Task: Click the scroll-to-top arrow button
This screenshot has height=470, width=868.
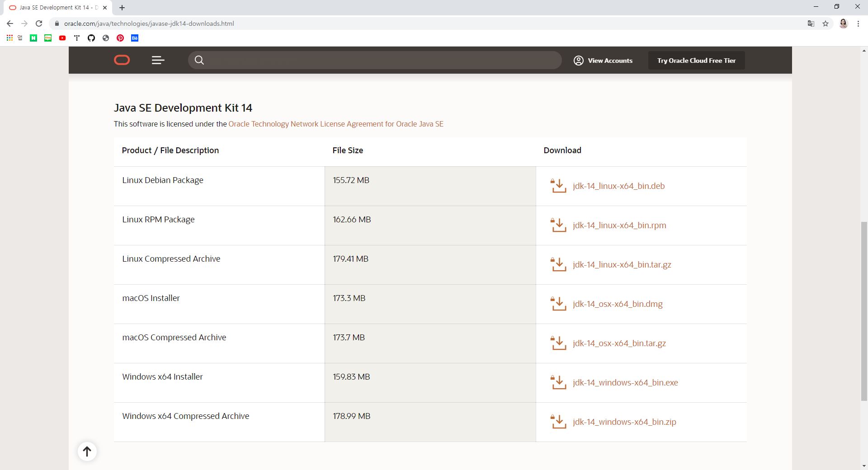Action: [x=87, y=451]
